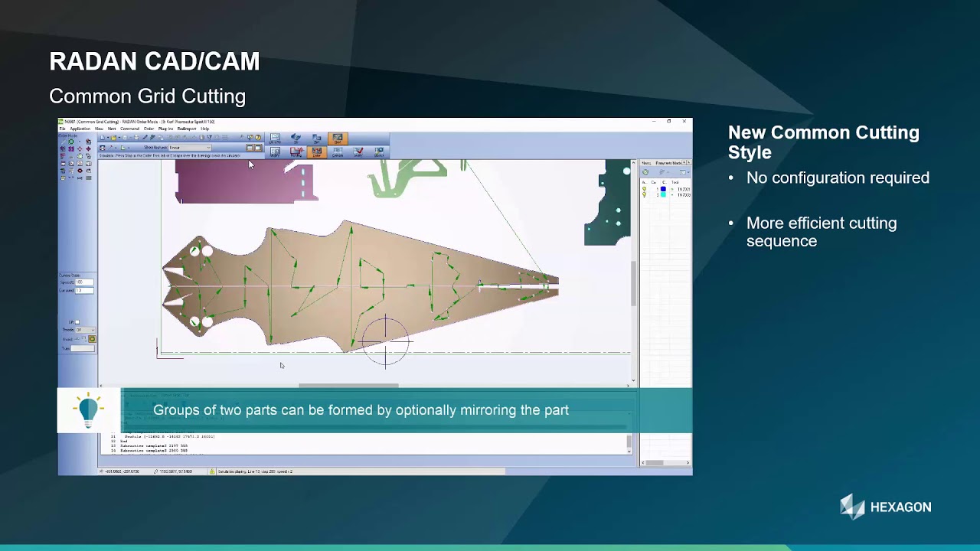Click the horizontal scrollbar under the drawing
The height and width of the screenshot is (551, 980).
pyautogui.click(x=348, y=385)
